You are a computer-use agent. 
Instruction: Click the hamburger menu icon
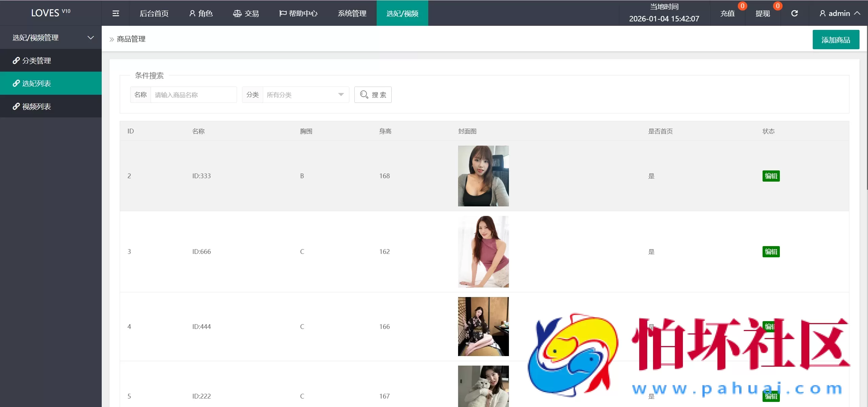pos(115,13)
